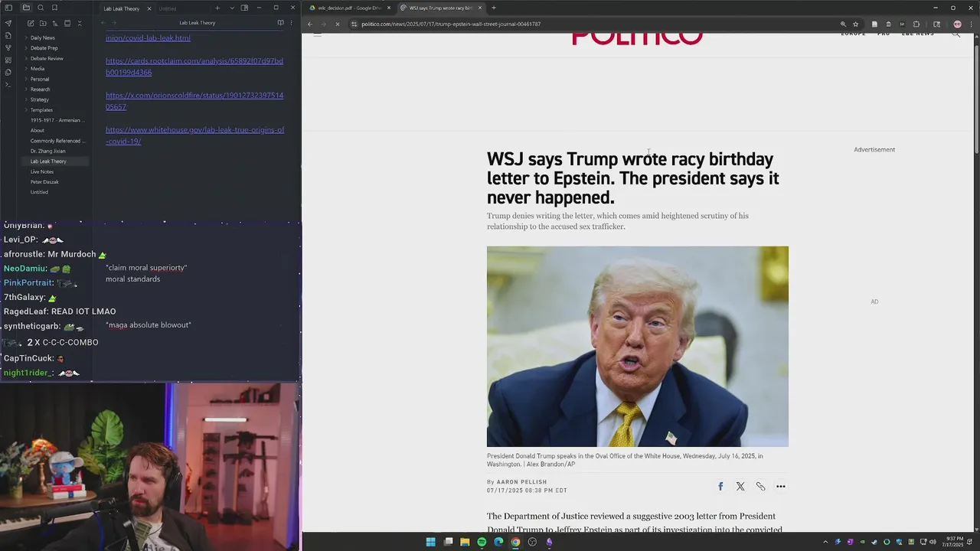The height and width of the screenshot is (551, 980).
Task: Open a new Chrome tab
Action: point(494,8)
